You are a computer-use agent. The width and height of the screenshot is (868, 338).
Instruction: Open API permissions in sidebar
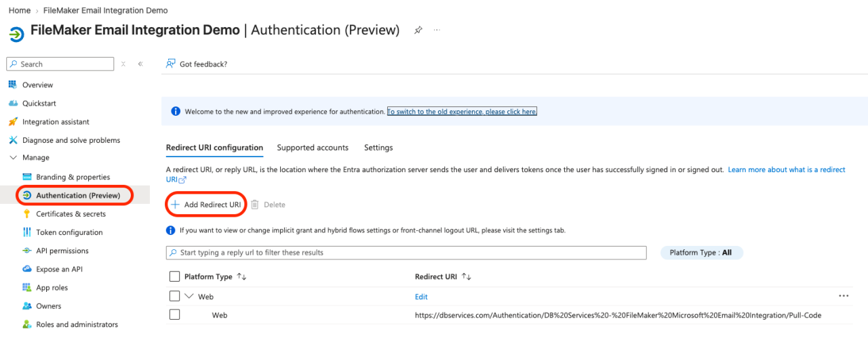coord(62,251)
